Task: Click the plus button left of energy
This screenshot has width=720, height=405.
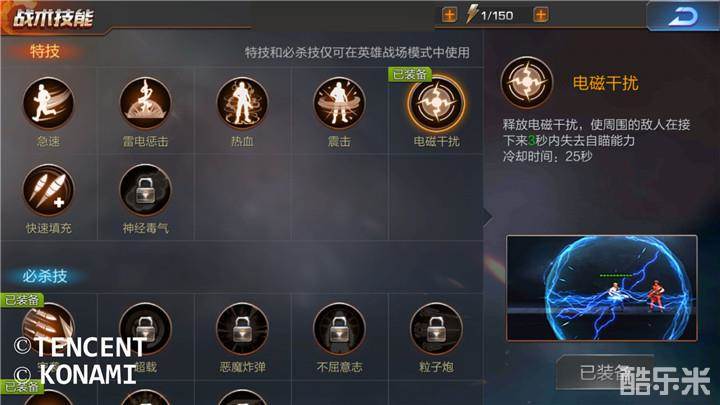Action: 449,15
